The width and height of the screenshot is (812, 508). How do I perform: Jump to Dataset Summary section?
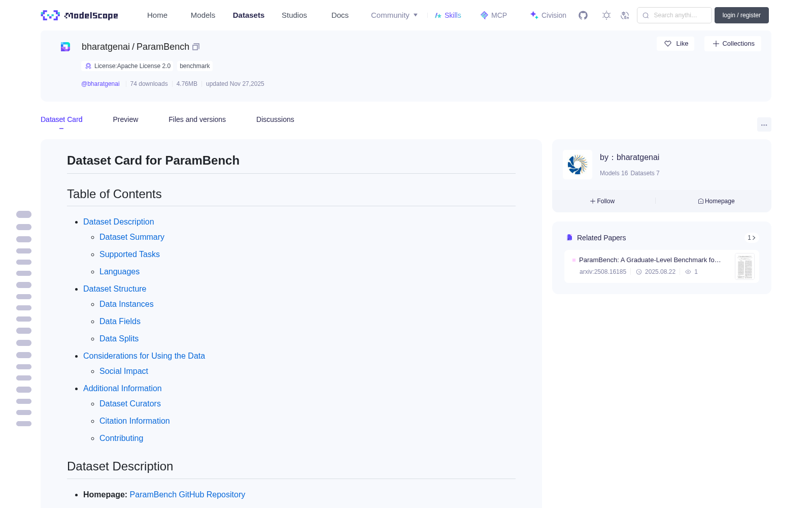click(132, 237)
